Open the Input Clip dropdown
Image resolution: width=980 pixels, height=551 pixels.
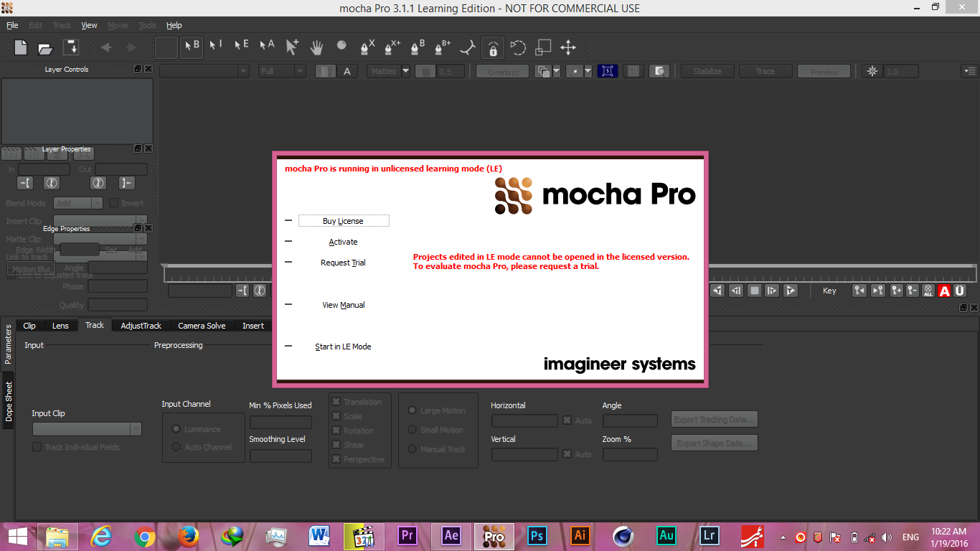(x=87, y=429)
